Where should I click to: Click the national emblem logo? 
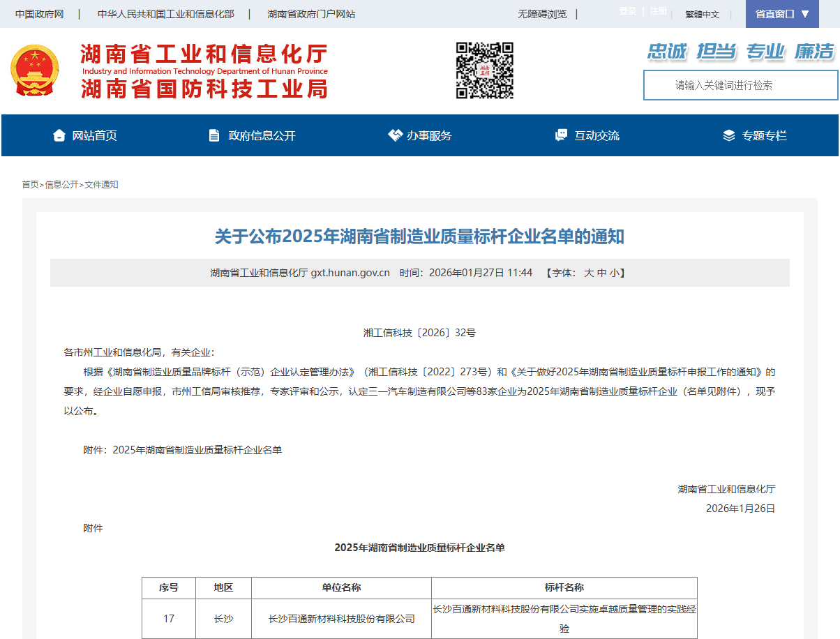click(35, 70)
